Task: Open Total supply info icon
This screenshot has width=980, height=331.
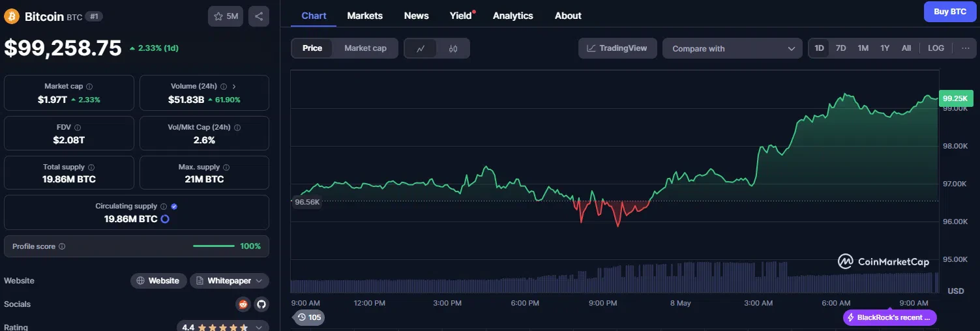Action: 91,167
